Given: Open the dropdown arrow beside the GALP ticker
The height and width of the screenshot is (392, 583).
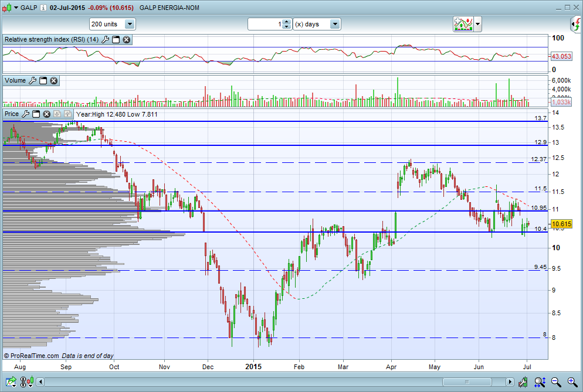Looking at the screenshot, I should coord(16,8).
